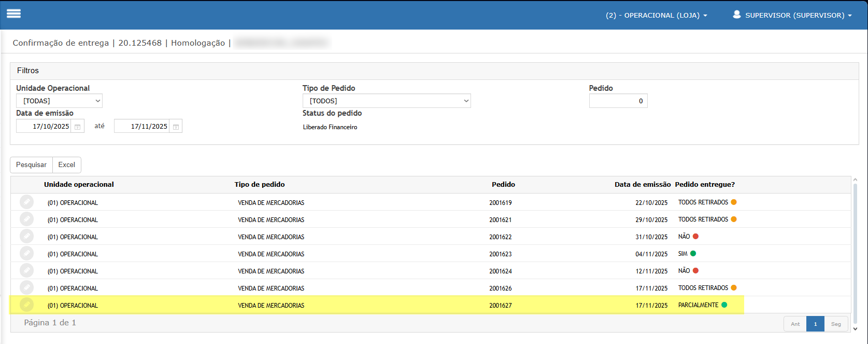Click the start emission date field
The height and width of the screenshot is (344, 868).
pyautogui.click(x=45, y=127)
